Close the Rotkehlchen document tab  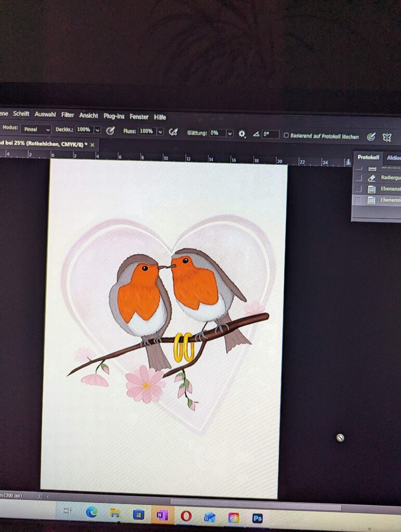(93, 144)
